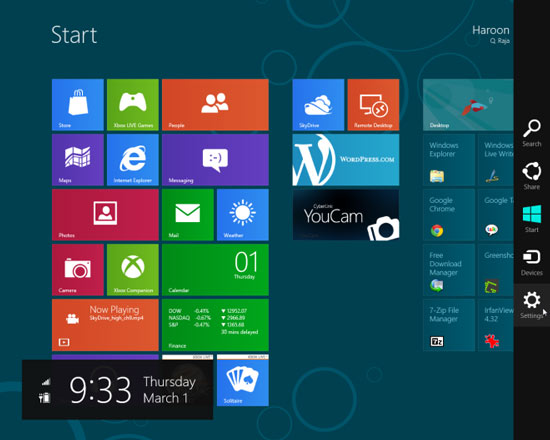Open the Desktop tile thumbnail

468,105
